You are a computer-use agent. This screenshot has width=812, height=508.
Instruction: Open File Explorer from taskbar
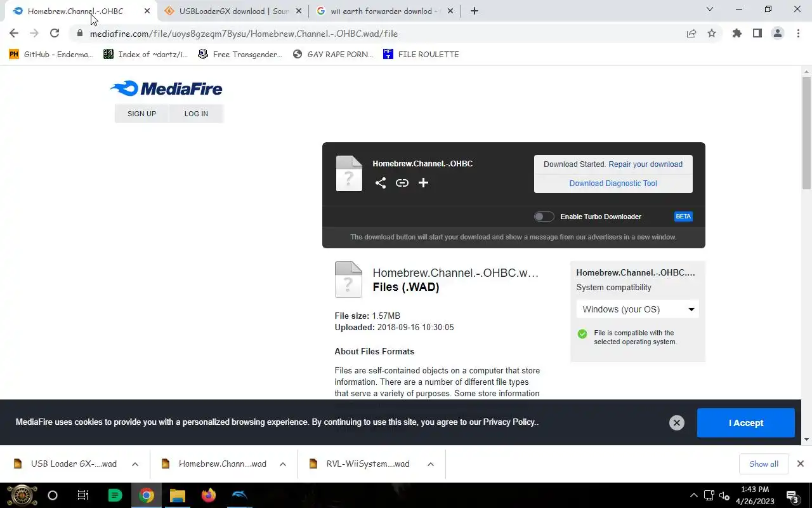[177, 495]
